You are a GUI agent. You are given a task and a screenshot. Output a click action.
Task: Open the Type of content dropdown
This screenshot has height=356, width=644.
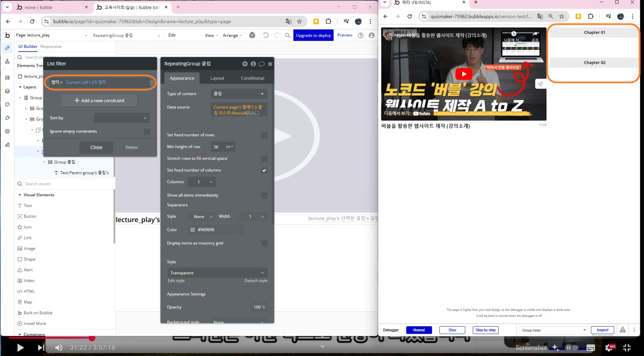tap(239, 93)
